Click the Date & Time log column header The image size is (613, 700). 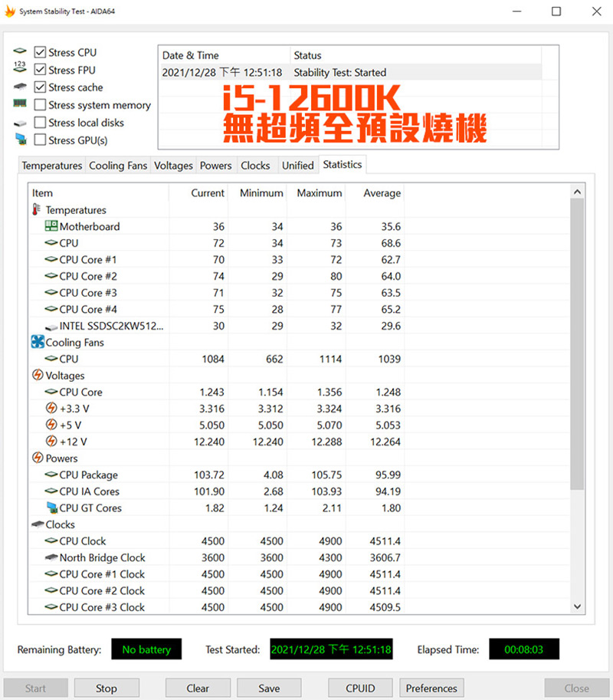pyautogui.click(x=225, y=55)
